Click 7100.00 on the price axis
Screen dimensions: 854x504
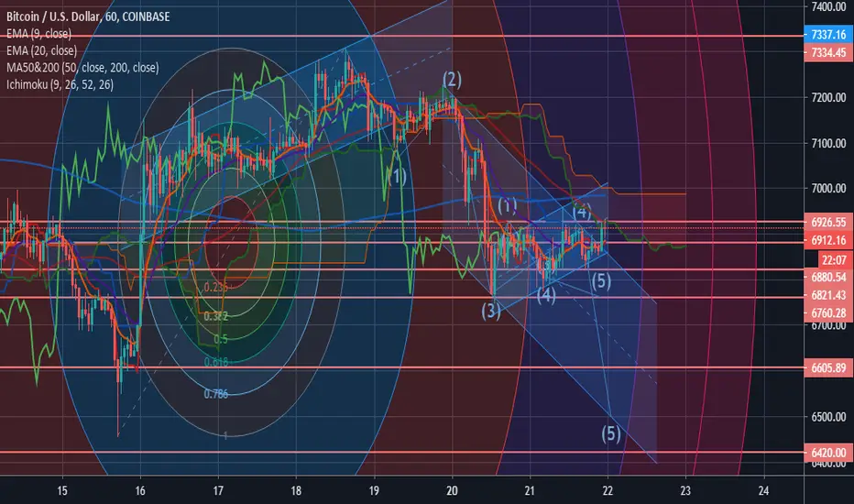click(828, 143)
